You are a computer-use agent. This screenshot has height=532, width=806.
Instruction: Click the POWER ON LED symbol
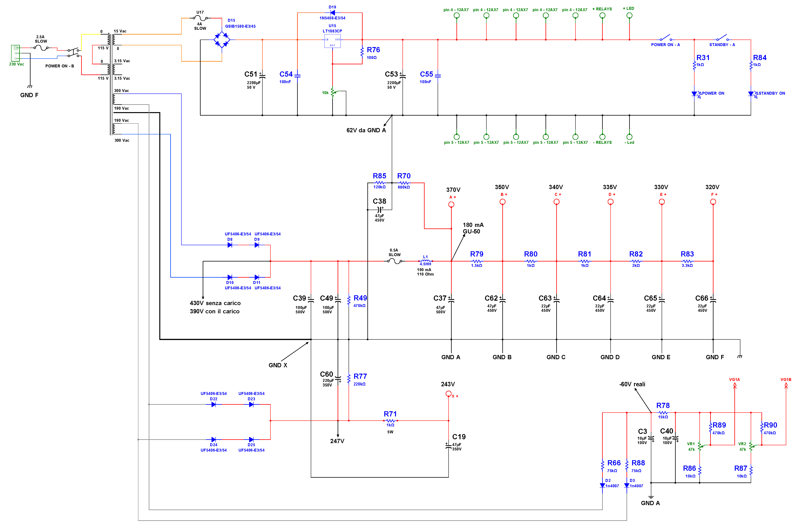click(694, 94)
